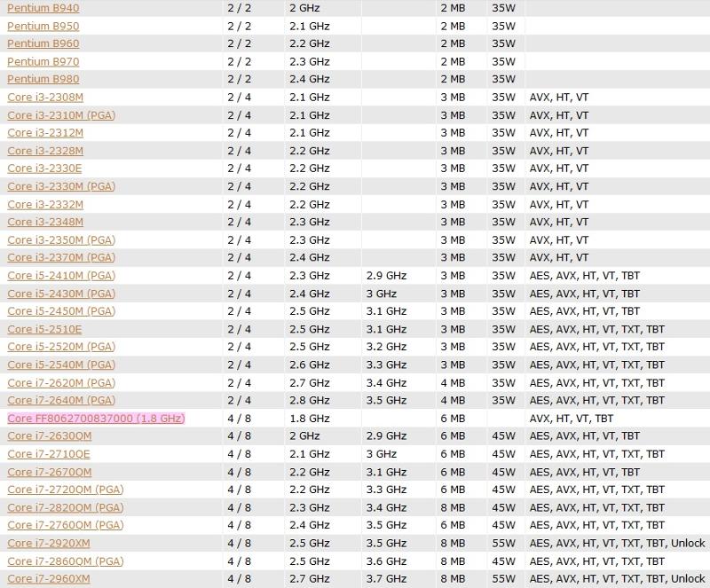Open the Core i3-2330M (PGA) link
This screenshot has width=710, height=588.
pyautogui.click(x=61, y=186)
